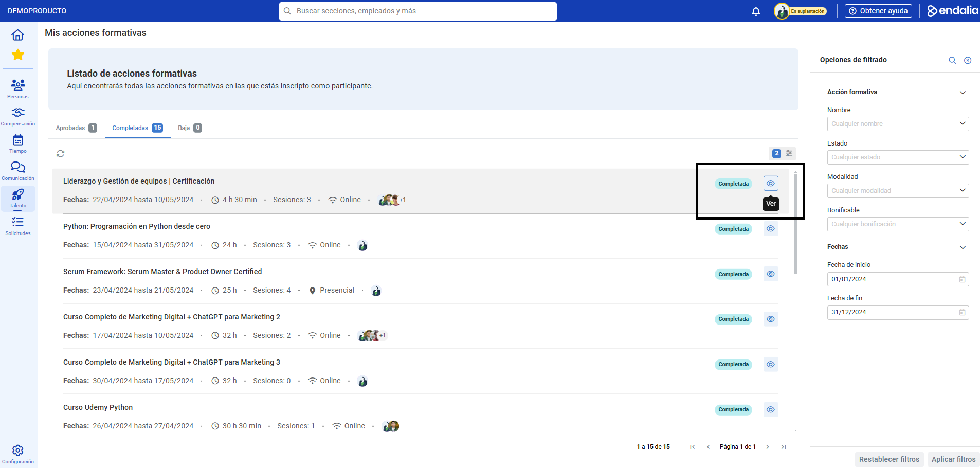Image resolution: width=980 pixels, height=468 pixels.
Task: Open the Nombre dropdown
Action: coord(898,124)
